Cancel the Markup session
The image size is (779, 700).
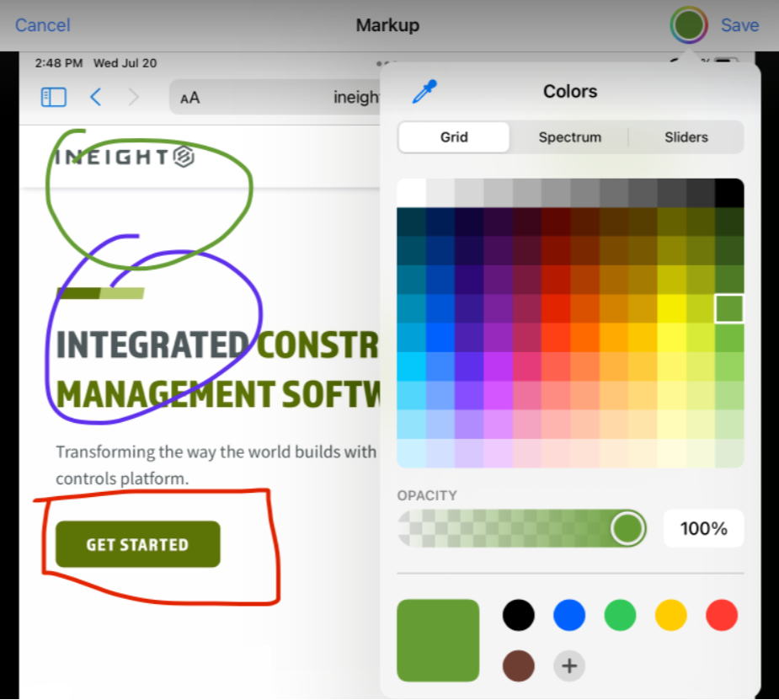[43, 24]
